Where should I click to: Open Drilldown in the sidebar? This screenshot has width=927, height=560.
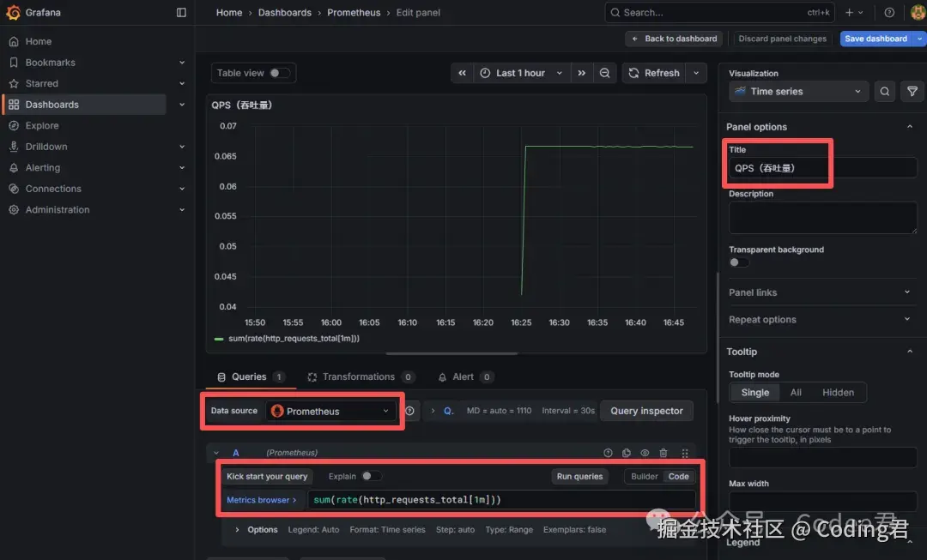(x=46, y=147)
